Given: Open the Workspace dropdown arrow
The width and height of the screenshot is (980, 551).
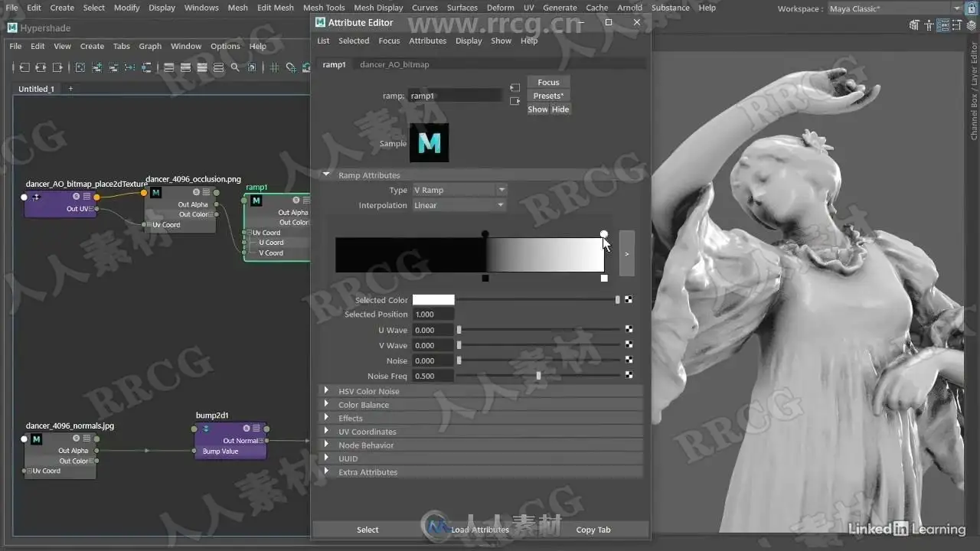Looking at the screenshot, I should [x=958, y=8].
